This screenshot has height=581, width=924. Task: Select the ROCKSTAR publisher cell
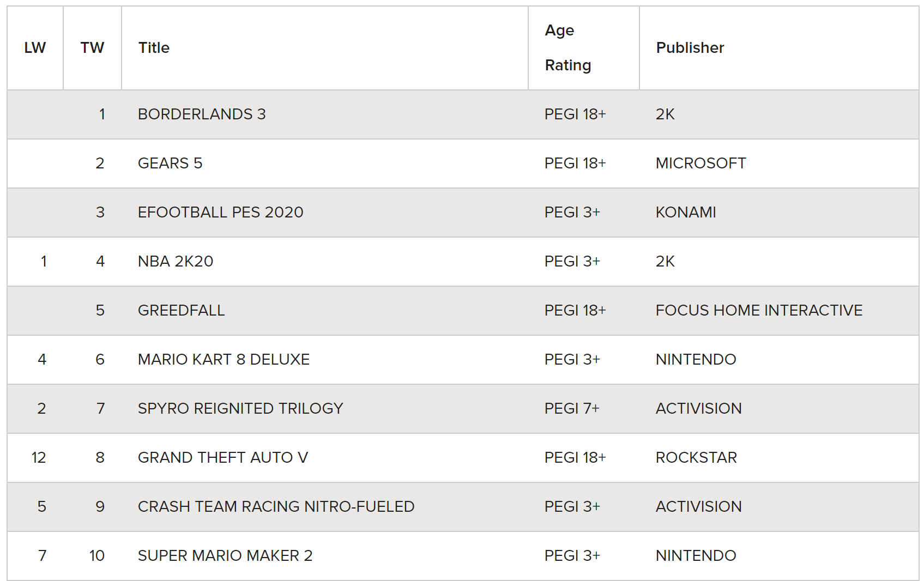pos(696,458)
